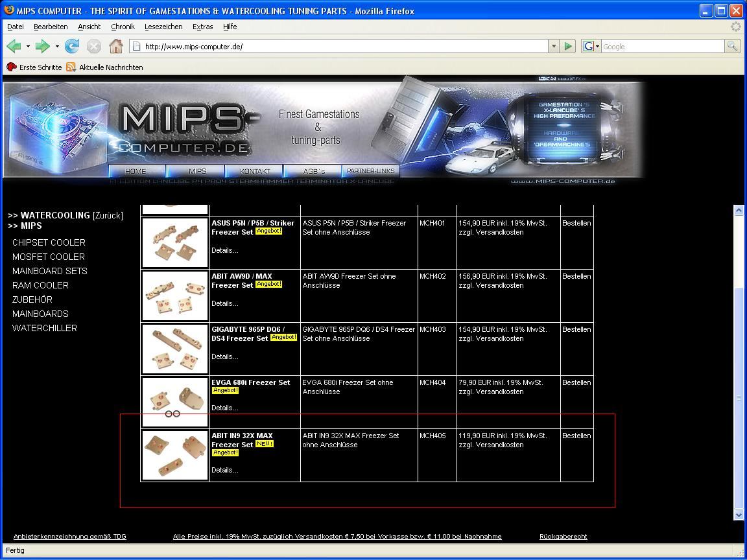Go forward with the green right arrow
Screen dimensions: 747x560
click(43, 46)
